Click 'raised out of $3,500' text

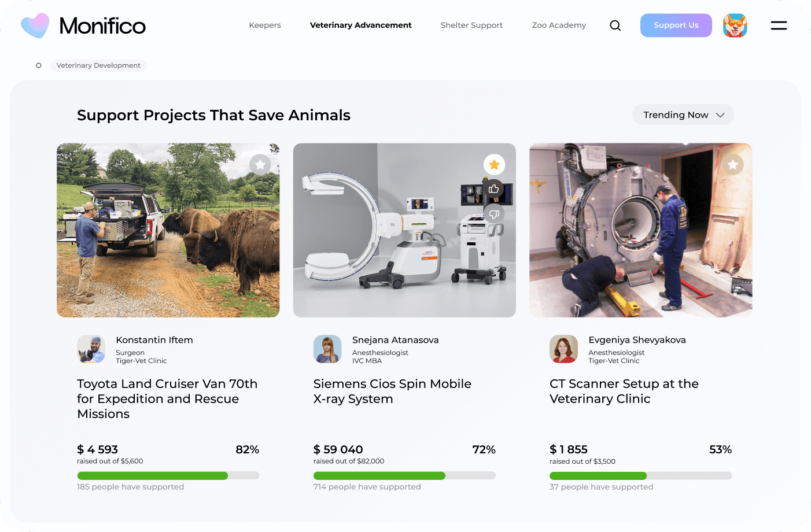[x=583, y=461]
